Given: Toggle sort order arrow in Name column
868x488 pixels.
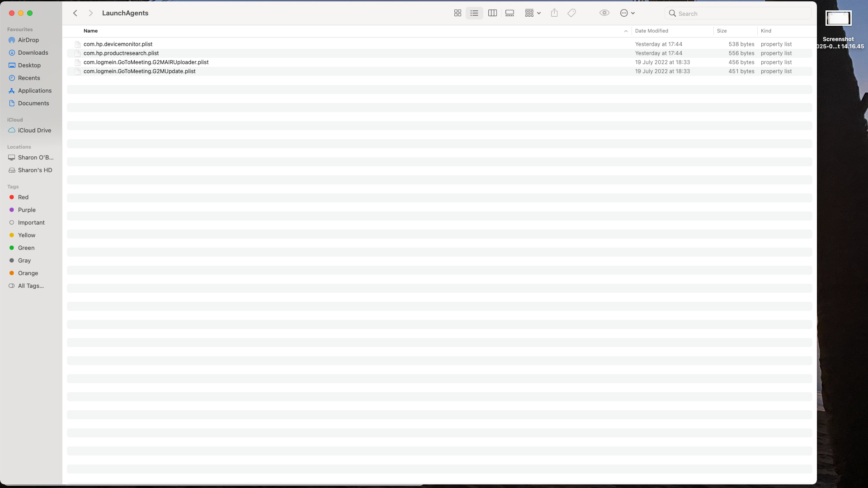Looking at the screenshot, I should click(626, 31).
